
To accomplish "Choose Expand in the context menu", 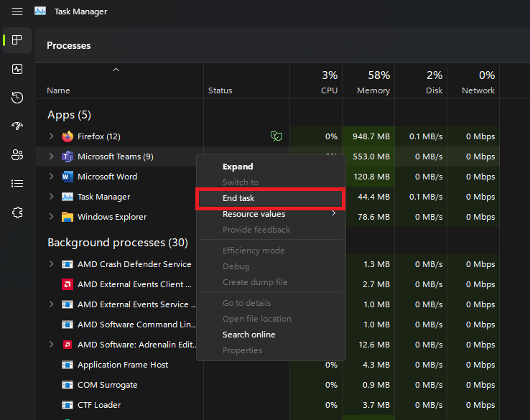I will (x=271, y=167).
